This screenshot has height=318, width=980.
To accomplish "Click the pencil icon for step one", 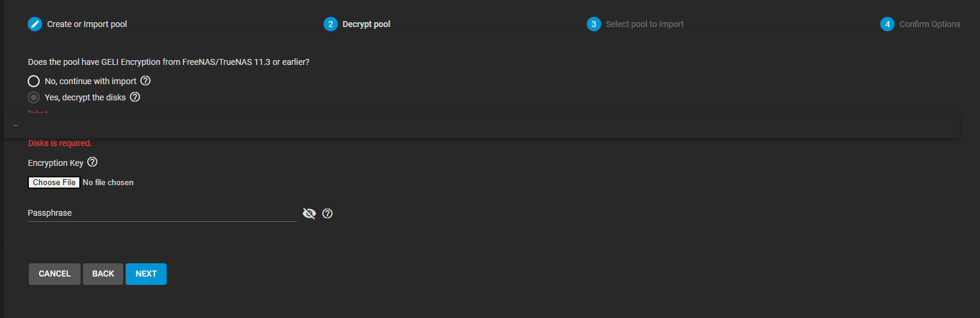I will tap(35, 24).
